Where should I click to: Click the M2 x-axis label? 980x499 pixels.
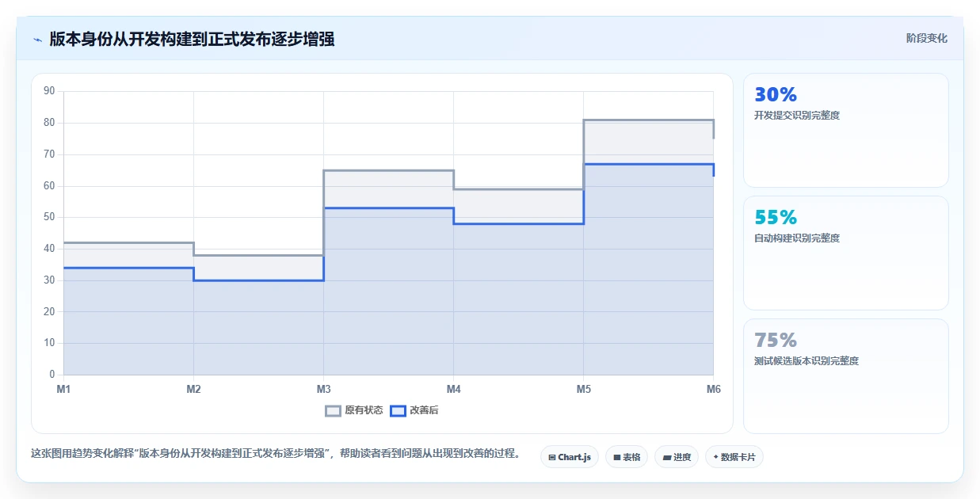click(x=193, y=389)
